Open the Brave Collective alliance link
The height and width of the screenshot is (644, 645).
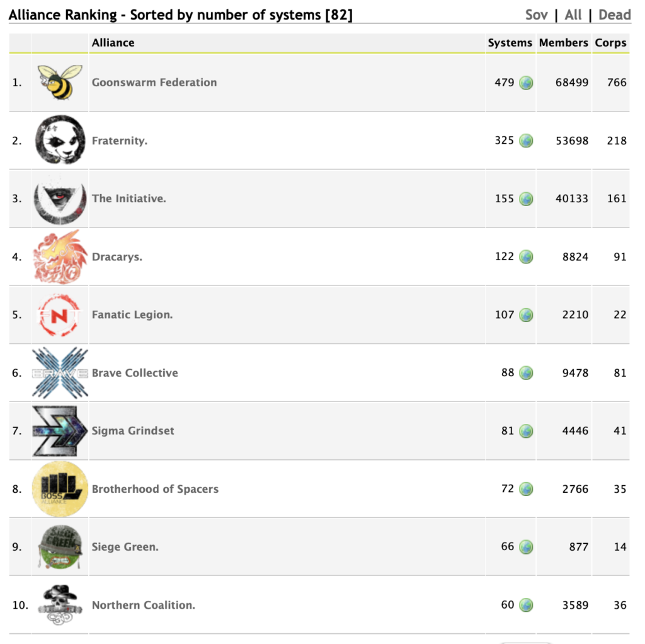[135, 373]
